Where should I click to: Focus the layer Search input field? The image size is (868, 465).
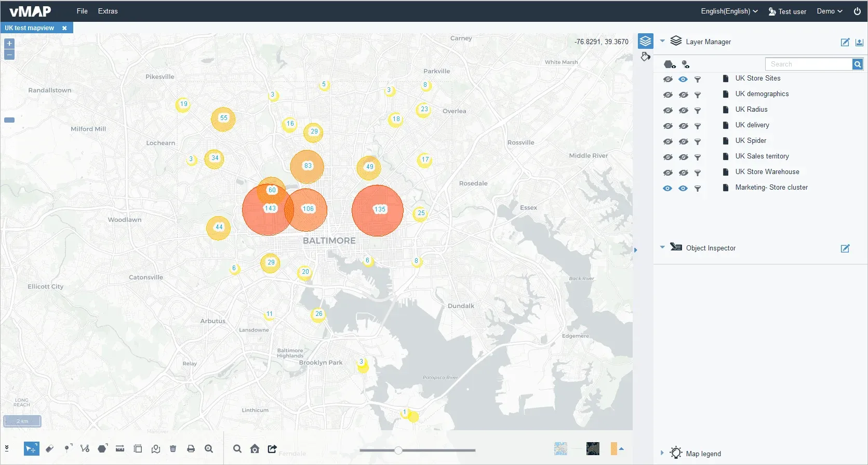pyautogui.click(x=808, y=64)
